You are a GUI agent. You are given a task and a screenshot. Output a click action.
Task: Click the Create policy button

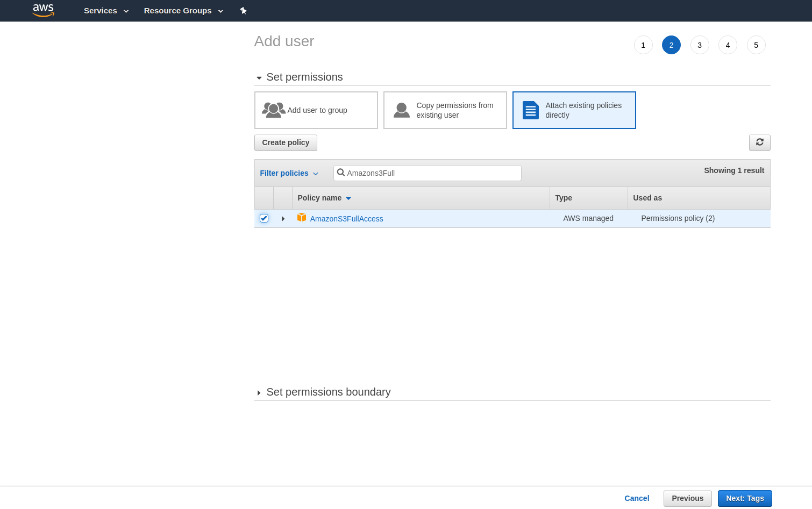point(286,142)
